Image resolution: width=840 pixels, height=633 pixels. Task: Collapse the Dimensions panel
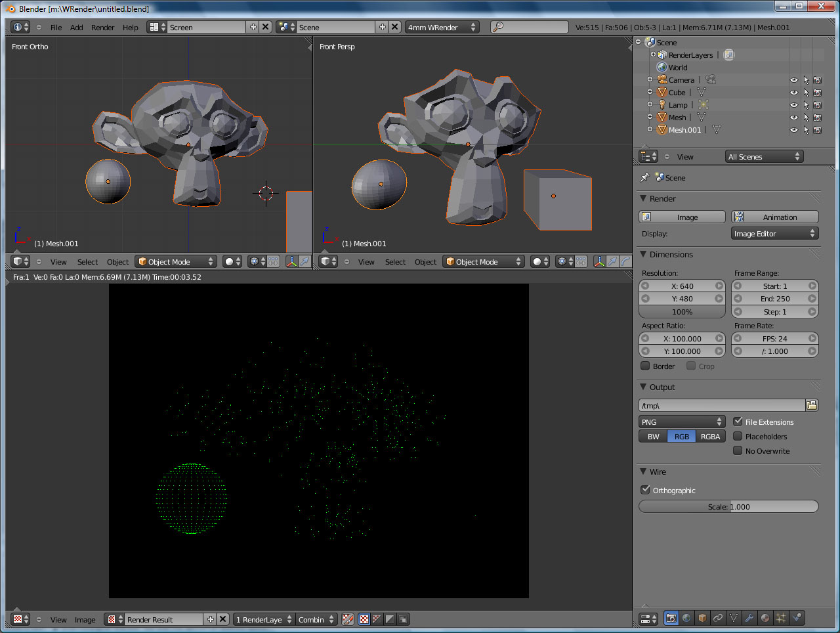643,254
